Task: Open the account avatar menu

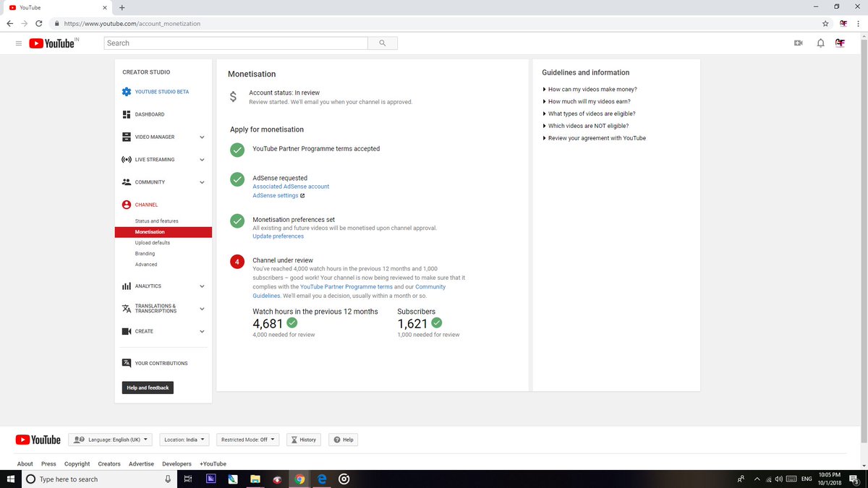Action: 840,43
